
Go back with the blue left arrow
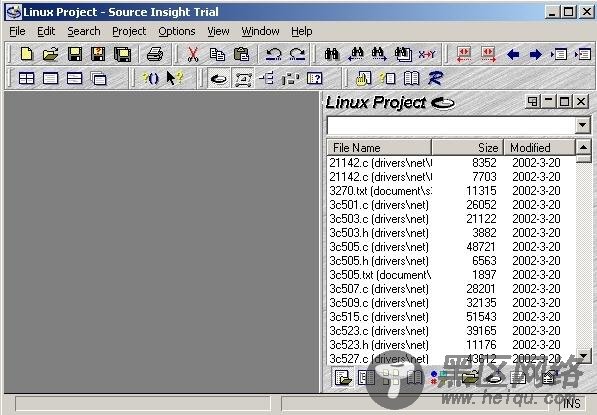pos(513,54)
